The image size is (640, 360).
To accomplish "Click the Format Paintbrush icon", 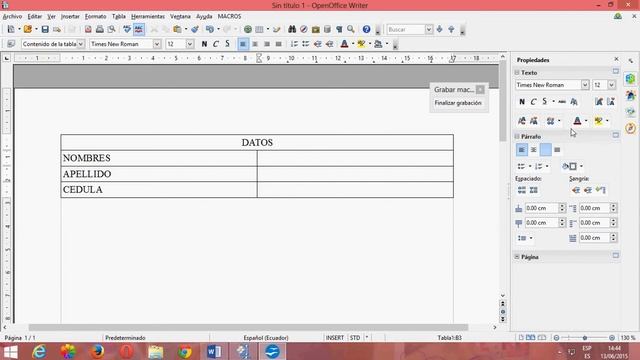I will pos(195,29).
